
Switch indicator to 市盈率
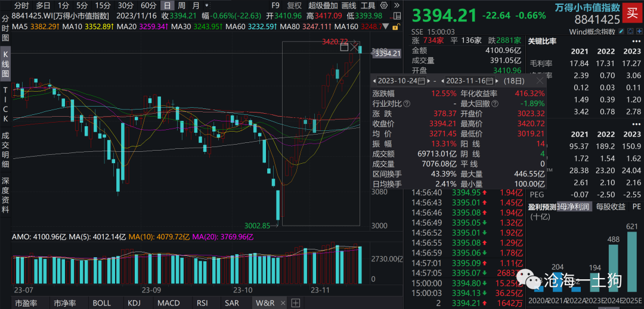pos(26,303)
